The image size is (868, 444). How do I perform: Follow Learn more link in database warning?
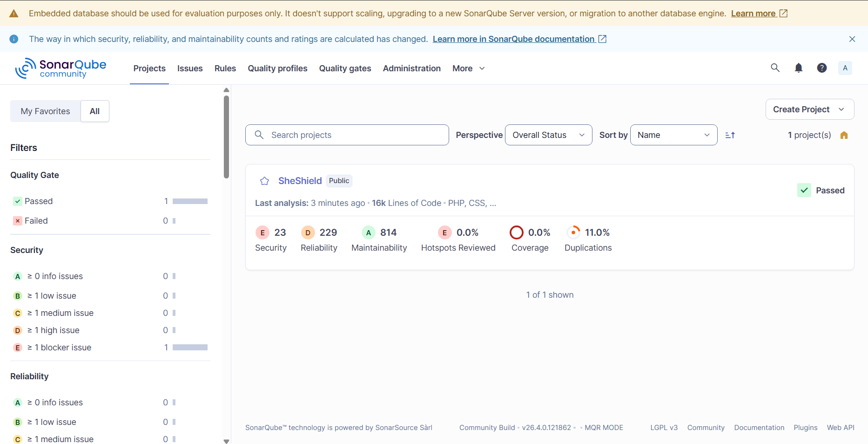[759, 14]
